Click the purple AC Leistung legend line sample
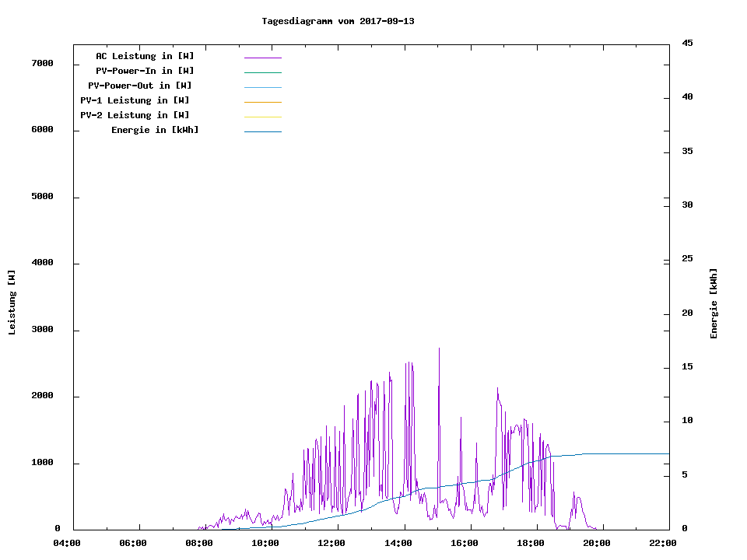 click(262, 58)
